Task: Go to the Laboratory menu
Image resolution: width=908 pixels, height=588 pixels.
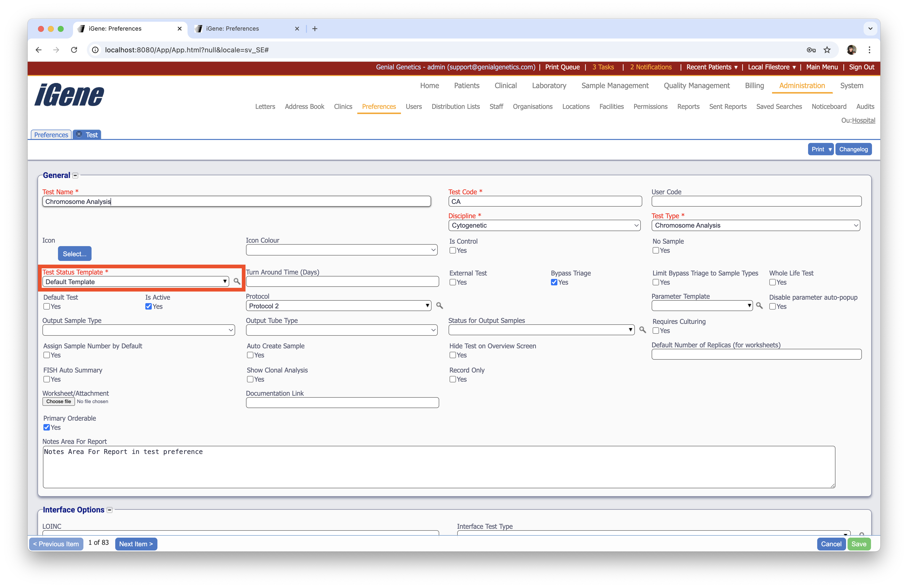Action: click(x=549, y=85)
